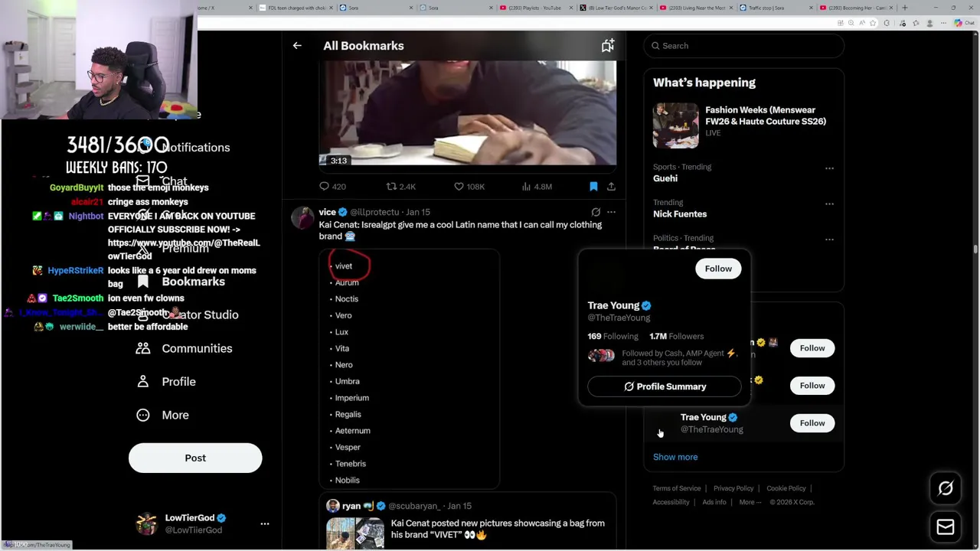Open more options for Nick Fuentes trend
Viewport: 980px width, 551px height.
coord(829,204)
